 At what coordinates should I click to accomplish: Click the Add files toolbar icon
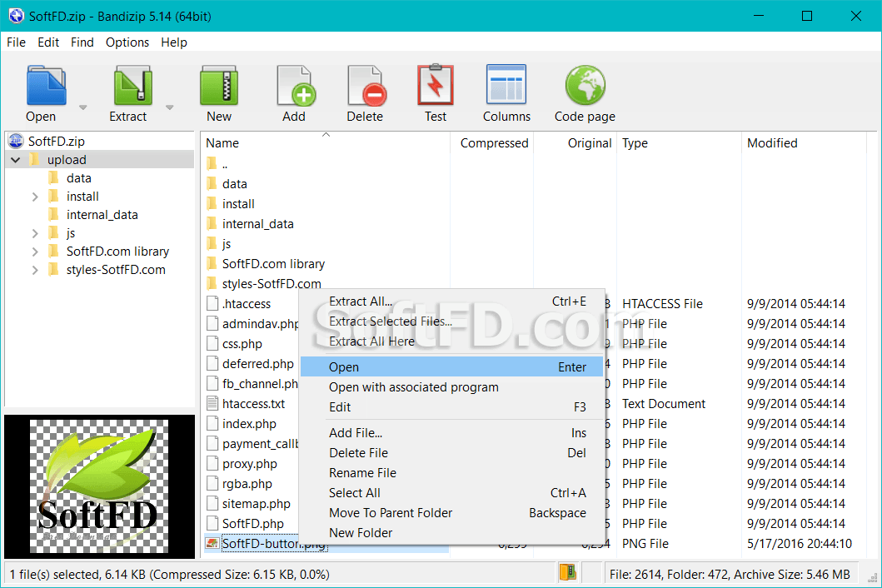point(296,86)
